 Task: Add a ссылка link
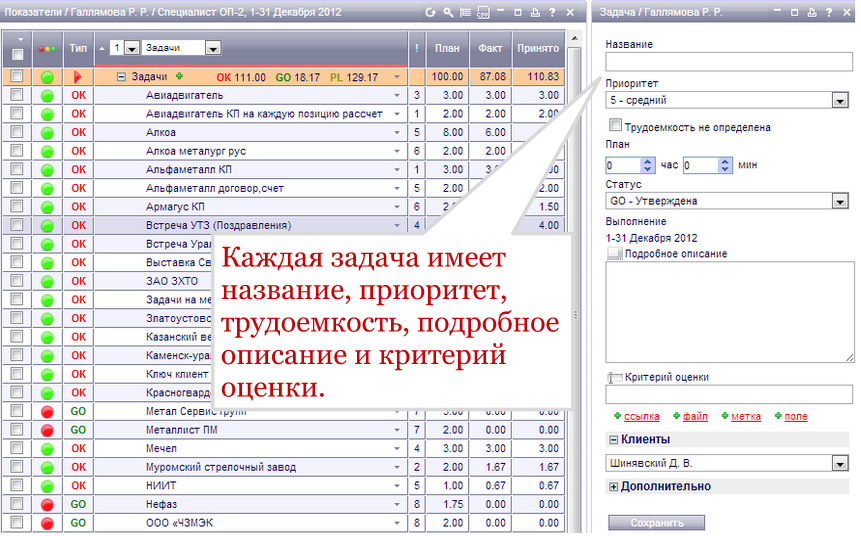tap(641, 417)
